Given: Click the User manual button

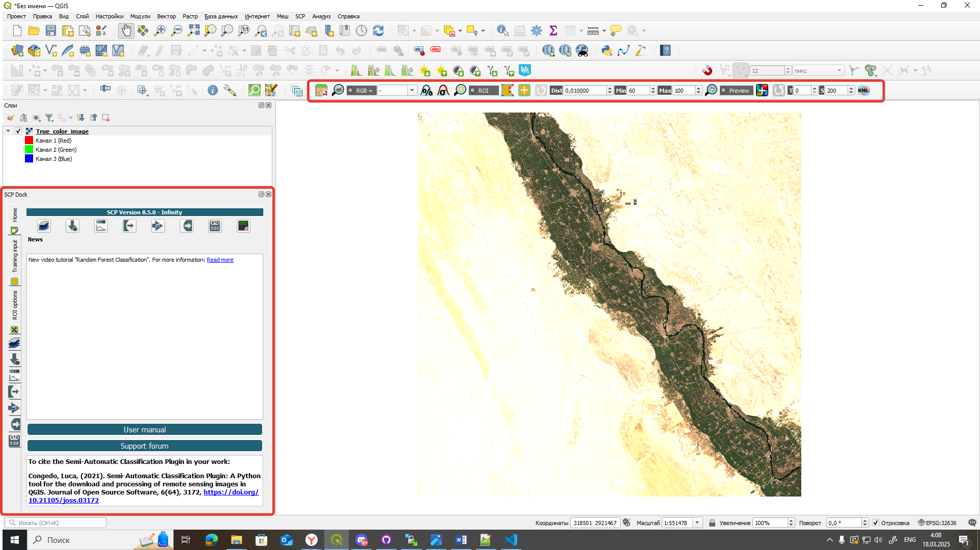Looking at the screenshot, I should (145, 429).
